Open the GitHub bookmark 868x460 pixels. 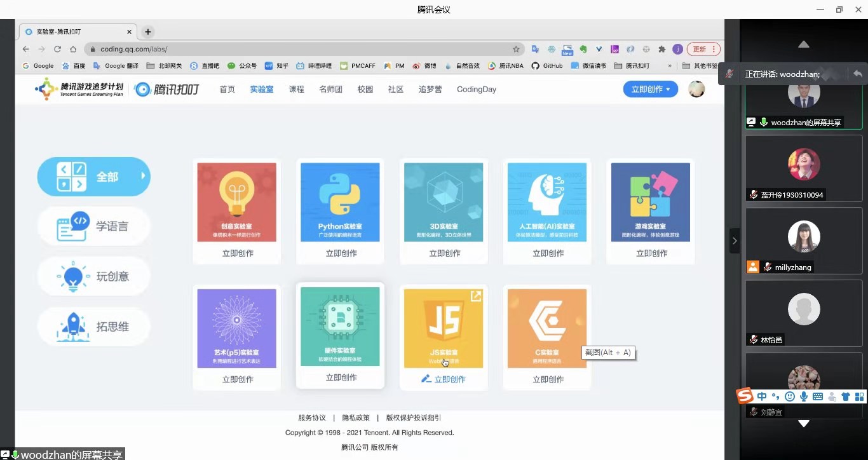(547, 65)
